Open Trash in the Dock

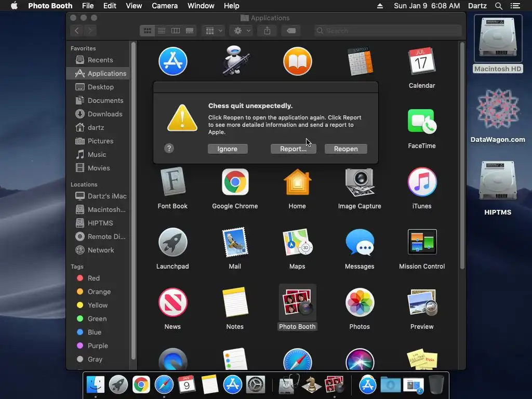[436, 385]
